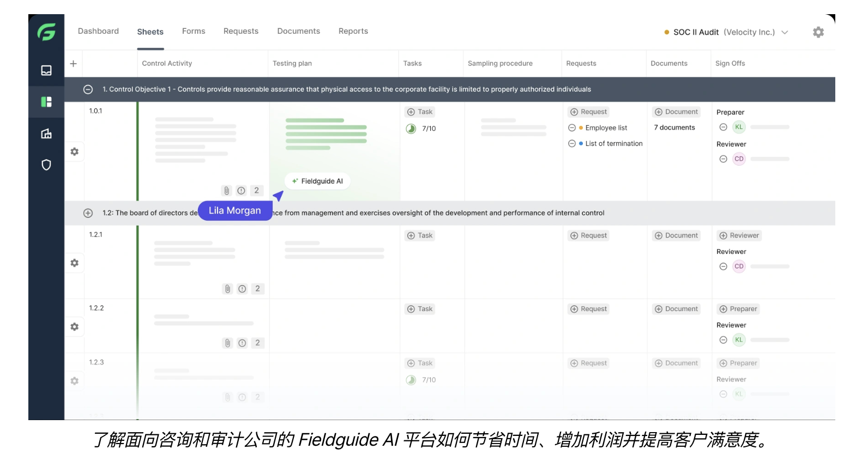Click the Employee list request

point(606,128)
